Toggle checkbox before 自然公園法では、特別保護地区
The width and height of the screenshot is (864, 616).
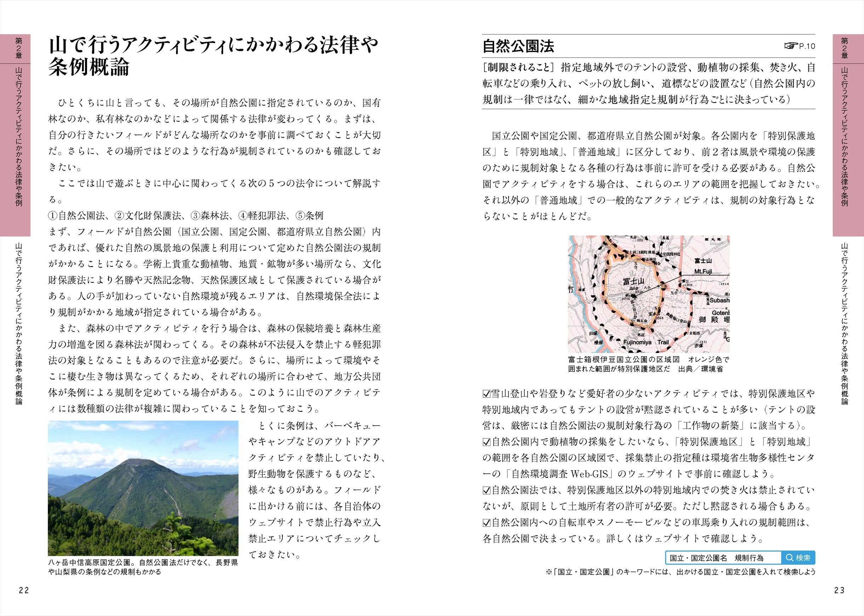(x=487, y=490)
